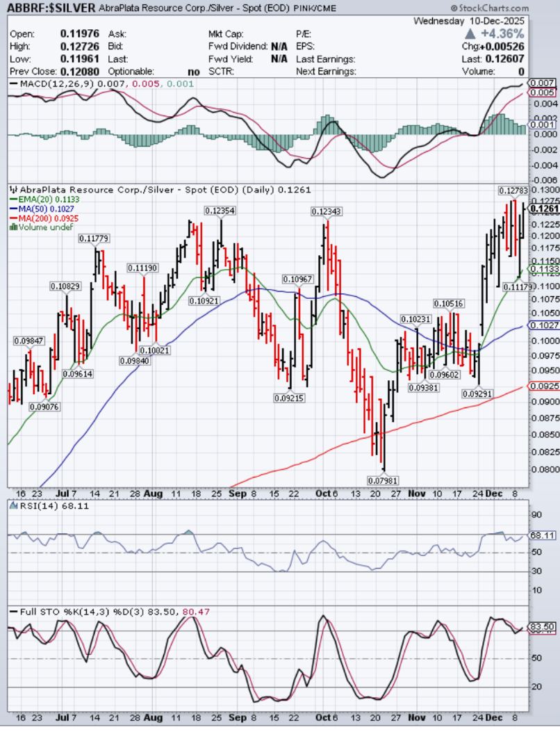560x732 pixels.
Task: Click the 0.11179 price label
Action: (x=518, y=286)
